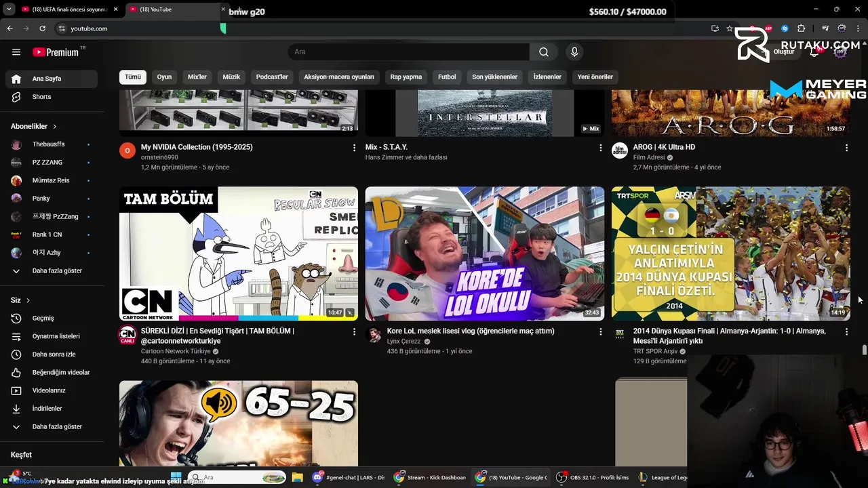This screenshot has width=868, height=488.
Task: Open options for Kore LoL vlog video
Action: 600,331
